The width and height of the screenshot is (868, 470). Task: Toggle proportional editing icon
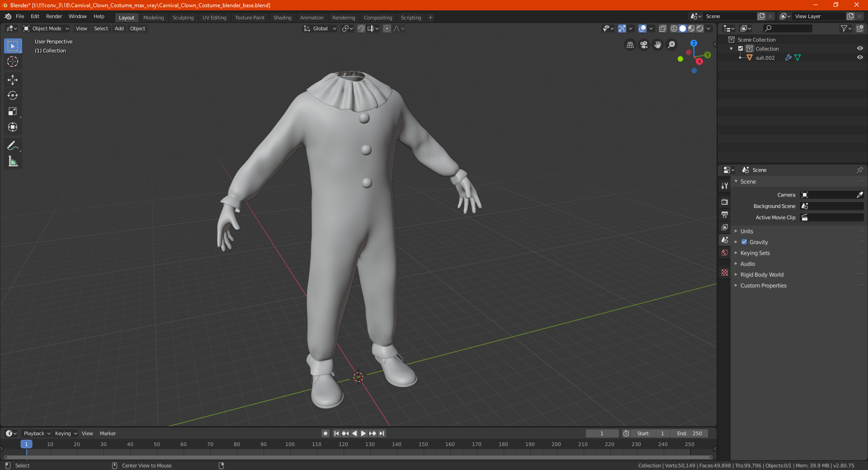click(387, 28)
